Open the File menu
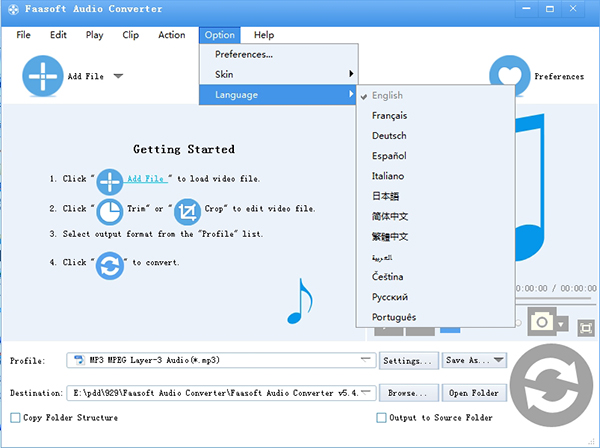 (x=23, y=35)
